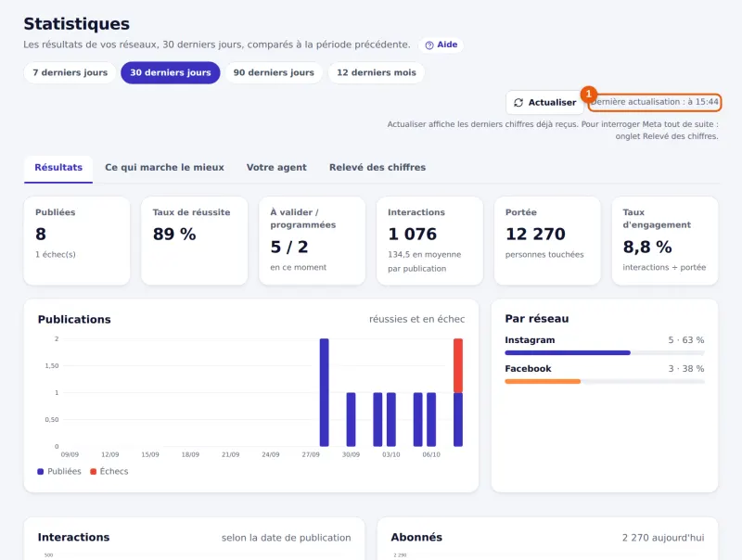This screenshot has width=742, height=560.
Task: Click the 3 · 38 % Facebook value
Action: [686, 368]
